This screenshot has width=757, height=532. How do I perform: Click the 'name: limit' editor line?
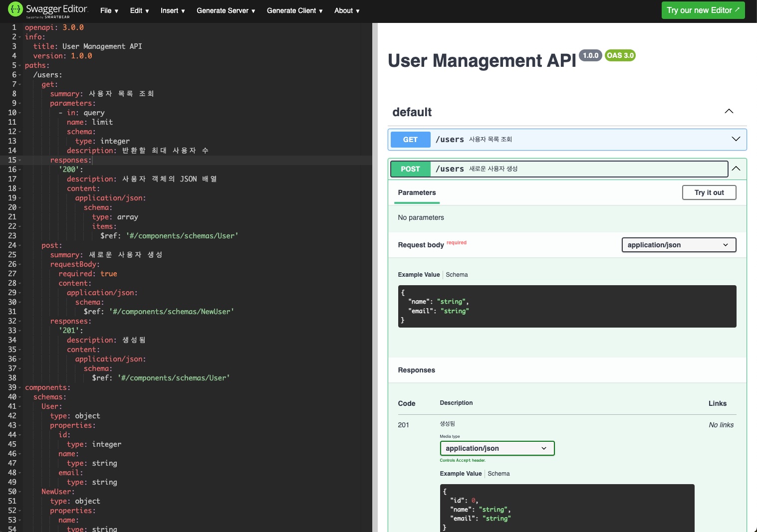90,122
